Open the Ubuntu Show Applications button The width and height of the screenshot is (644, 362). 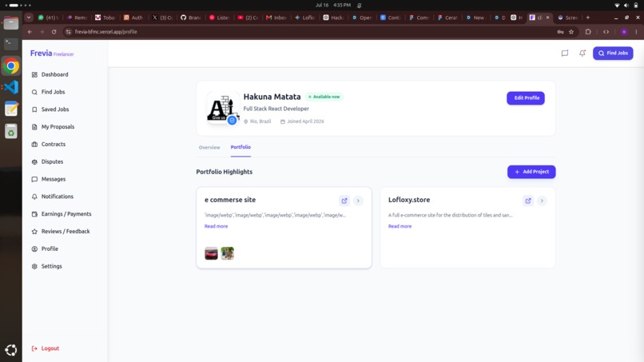pyautogui.click(x=11, y=350)
